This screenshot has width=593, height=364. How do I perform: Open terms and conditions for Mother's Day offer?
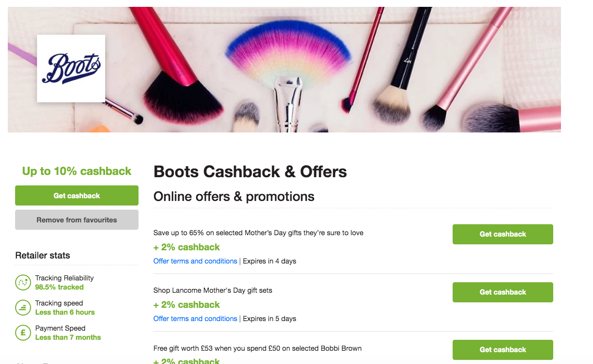point(195,261)
